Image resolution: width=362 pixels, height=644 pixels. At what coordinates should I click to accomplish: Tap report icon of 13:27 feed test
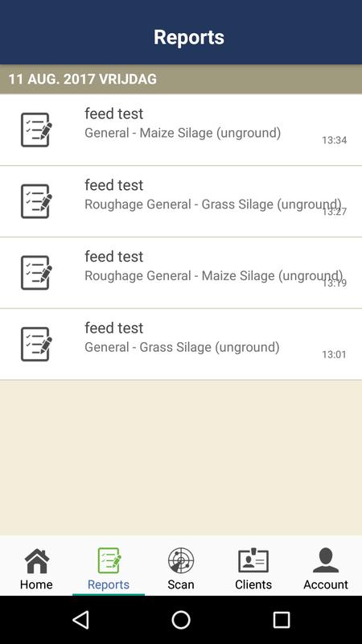click(x=36, y=201)
